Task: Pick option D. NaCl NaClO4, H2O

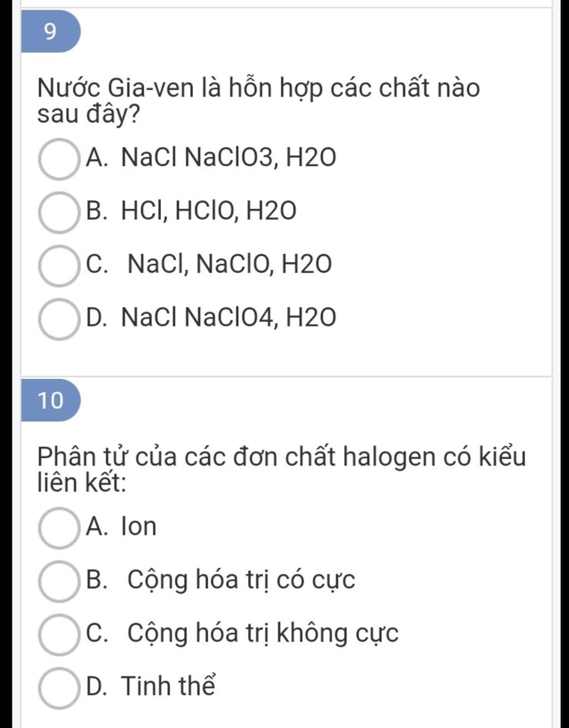Action: pyautogui.click(x=58, y=319)
